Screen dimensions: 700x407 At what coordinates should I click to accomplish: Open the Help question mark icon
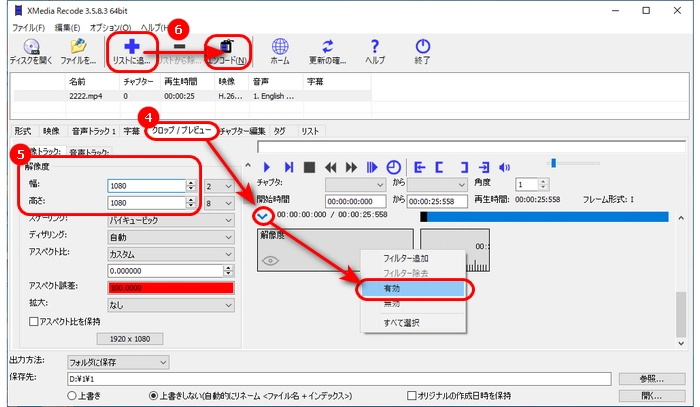click(x=375, y=46)
